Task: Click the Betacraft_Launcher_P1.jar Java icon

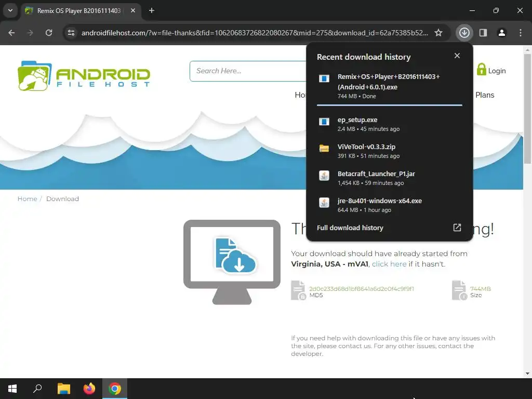Action: pyautogui.click(x=324, y=176)
